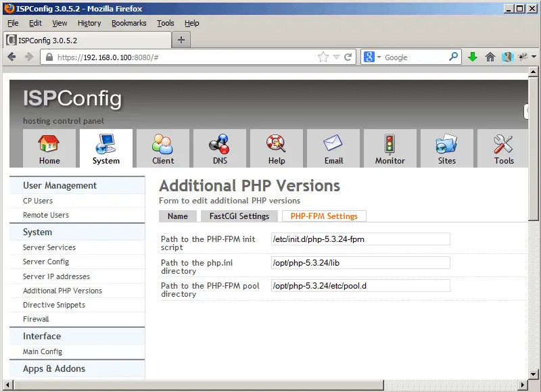This screenshot has height=392, width=541.
Task: Open the URL history dropdown arrow
Action: pos(336,57)
